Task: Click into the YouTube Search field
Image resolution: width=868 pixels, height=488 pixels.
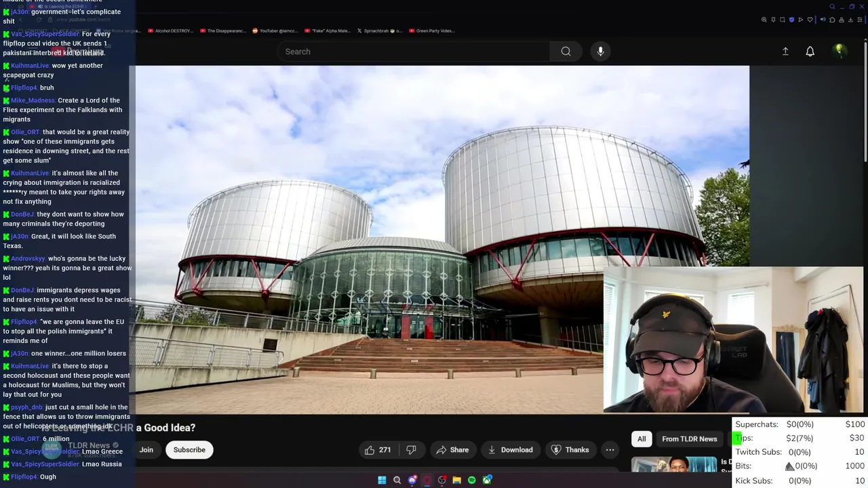Action: coord(414,52)
